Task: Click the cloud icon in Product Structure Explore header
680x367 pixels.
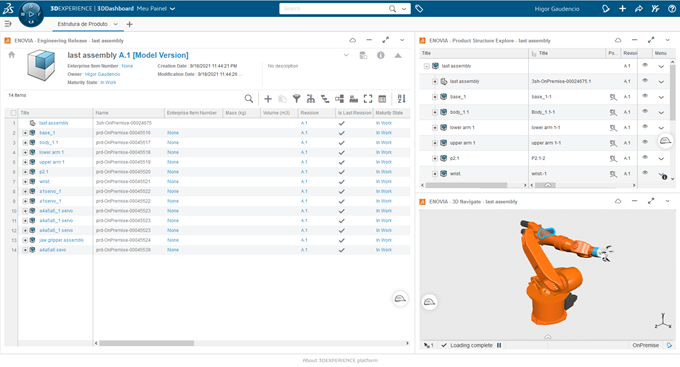Action: click(x=618, y=40)
